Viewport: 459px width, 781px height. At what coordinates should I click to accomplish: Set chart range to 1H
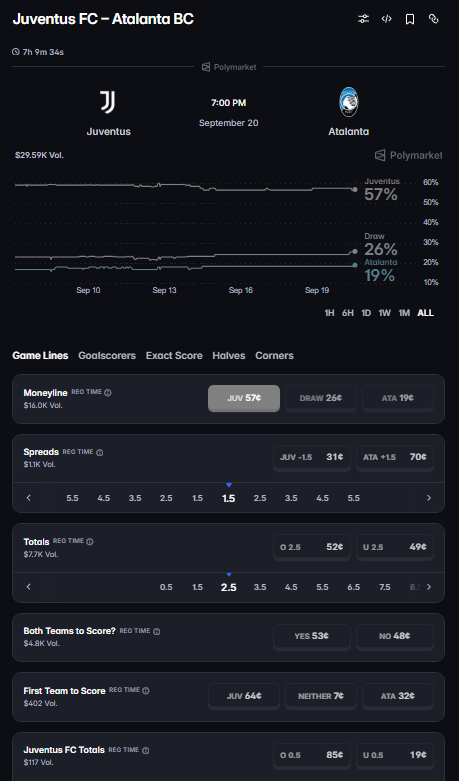[x=329, y=313]
